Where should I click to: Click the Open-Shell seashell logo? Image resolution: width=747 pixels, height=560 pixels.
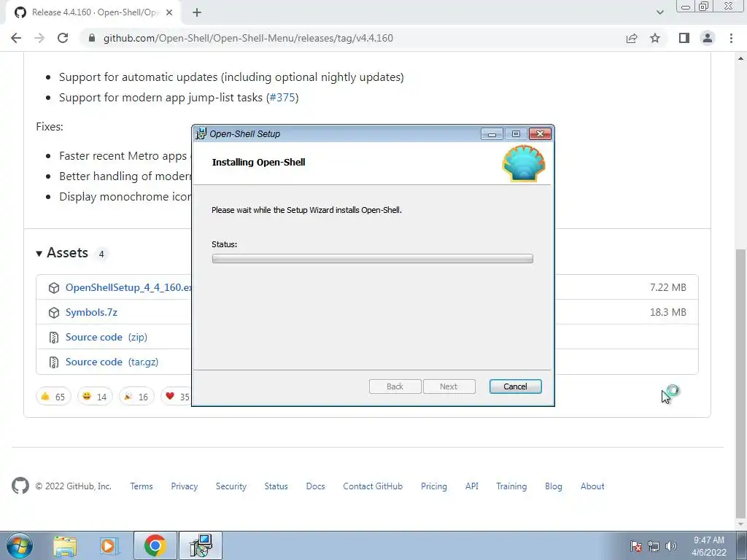(x=524, y=163)
